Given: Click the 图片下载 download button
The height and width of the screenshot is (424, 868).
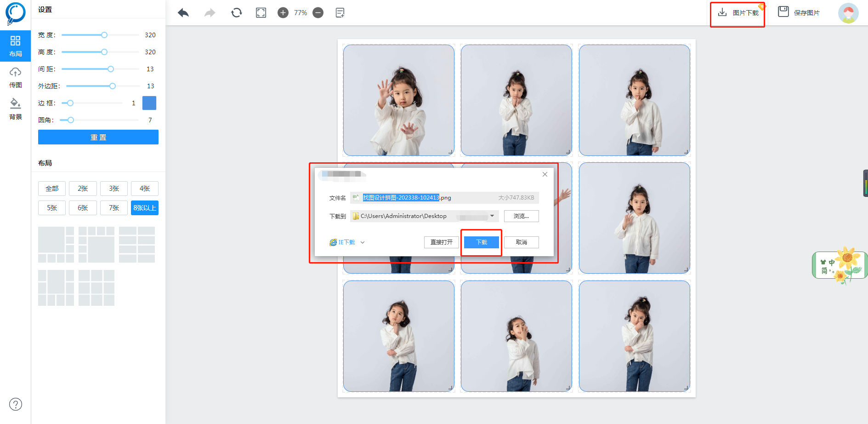Looking at the screenshot, I should click(738, 13).
